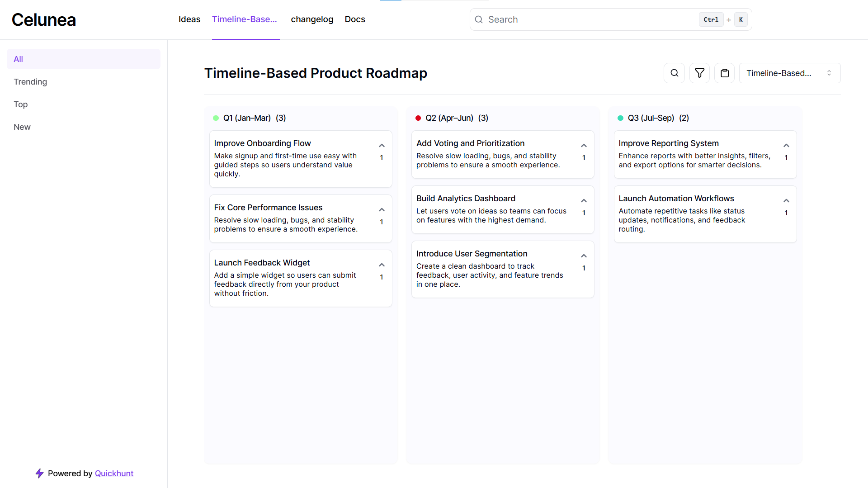The image size is (868, 488).
Task: Open Add Voting and Prioritization title
Action: pos(470,143)
